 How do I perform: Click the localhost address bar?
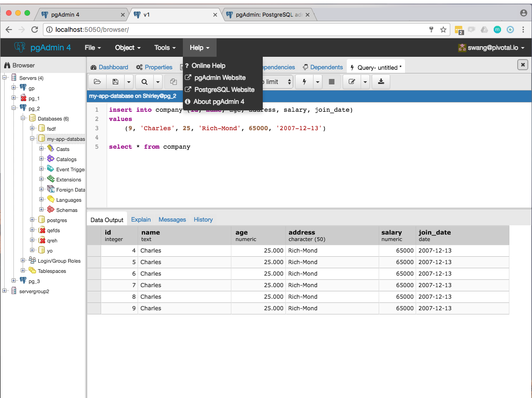pyautogui.click(x=237, y=30)
